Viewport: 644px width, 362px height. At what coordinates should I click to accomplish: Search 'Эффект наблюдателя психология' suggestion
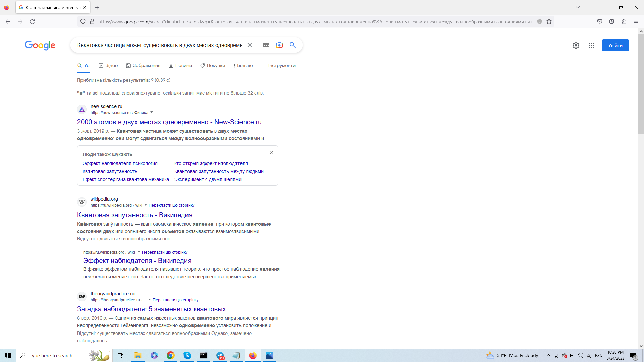120,163
